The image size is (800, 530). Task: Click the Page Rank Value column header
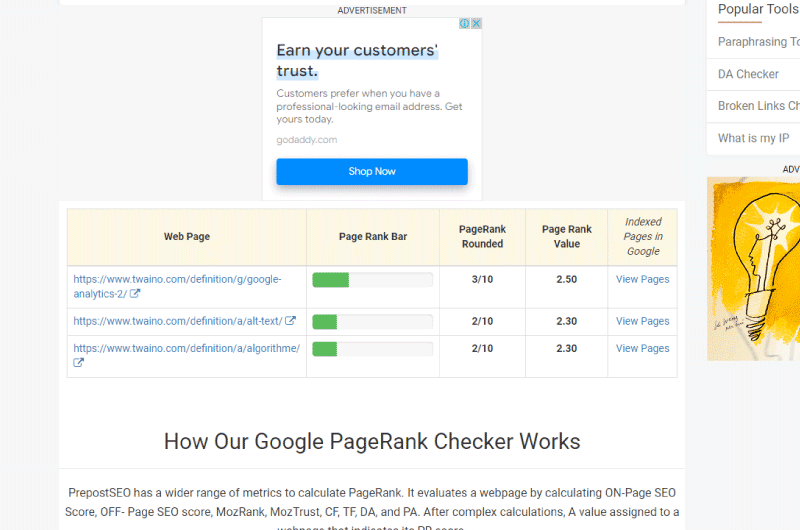[566, 237]
